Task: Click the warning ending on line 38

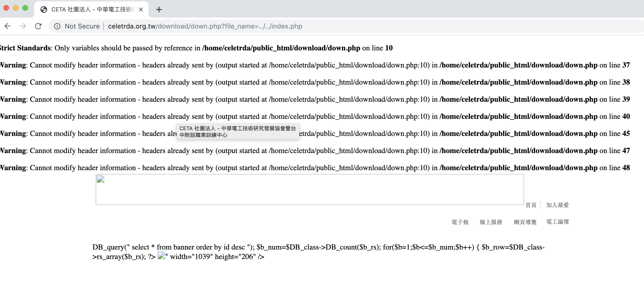Action: pos(315,82)
